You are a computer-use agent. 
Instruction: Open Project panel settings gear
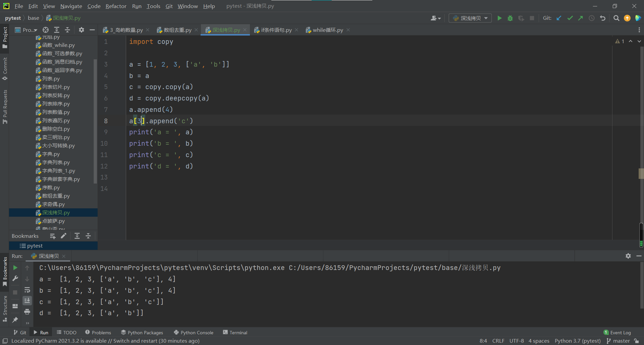pyautogui.click(x=81, y=30)
